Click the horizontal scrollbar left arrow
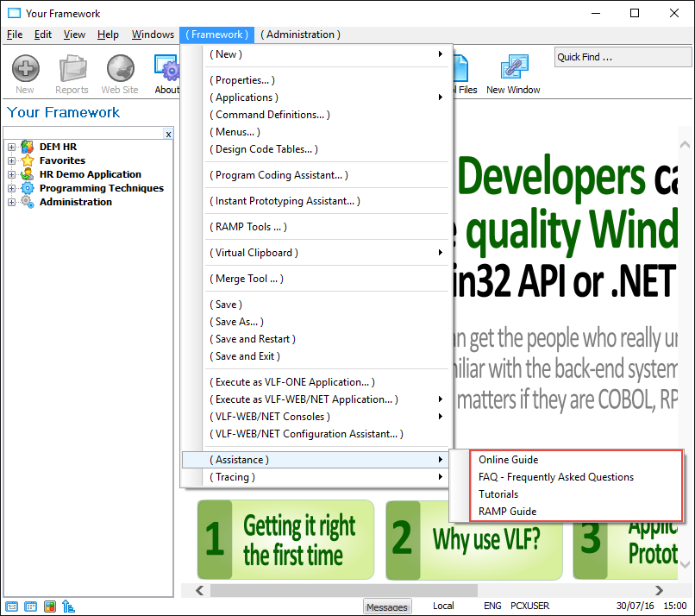Screen dimensions: 695x616 pos(200,590)
